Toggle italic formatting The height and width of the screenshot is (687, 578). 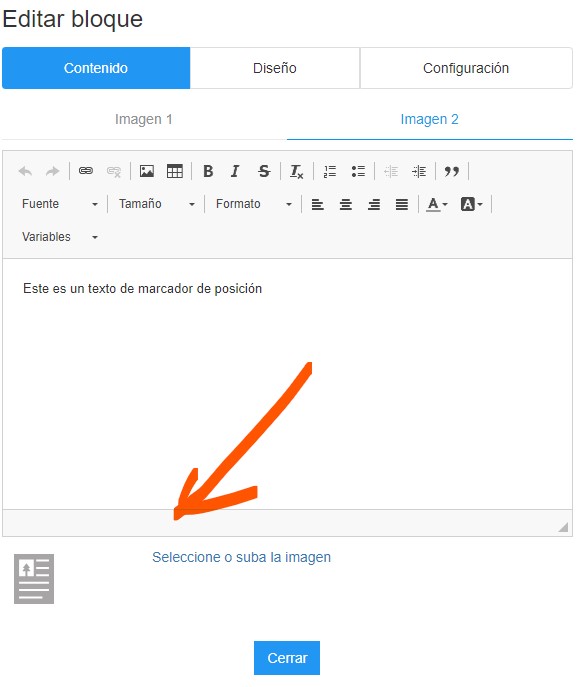[x=235, y=171]
